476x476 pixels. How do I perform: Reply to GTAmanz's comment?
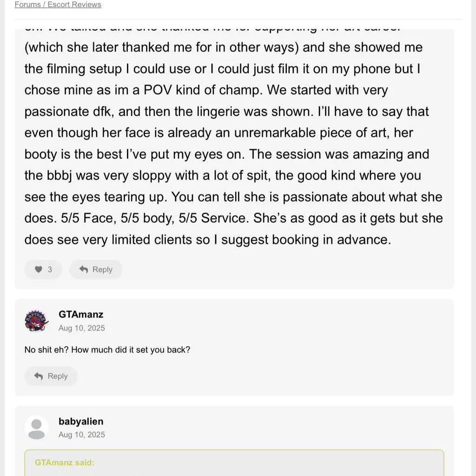click(x=51, y=376)
